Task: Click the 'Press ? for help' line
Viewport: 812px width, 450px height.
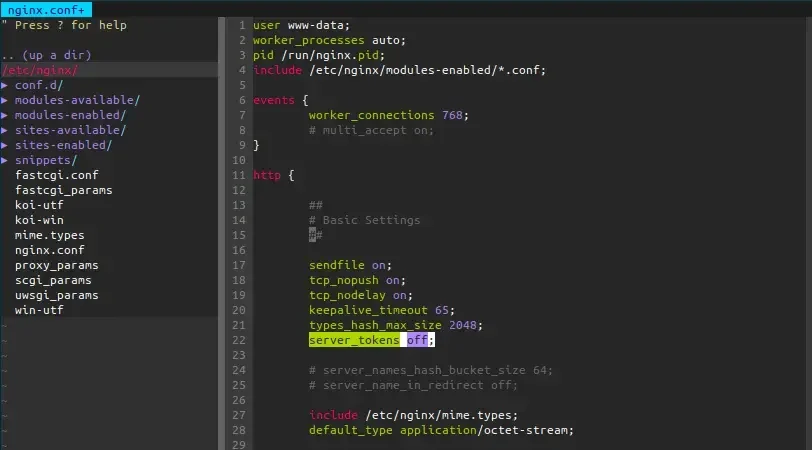Action: tap(64, 25)
